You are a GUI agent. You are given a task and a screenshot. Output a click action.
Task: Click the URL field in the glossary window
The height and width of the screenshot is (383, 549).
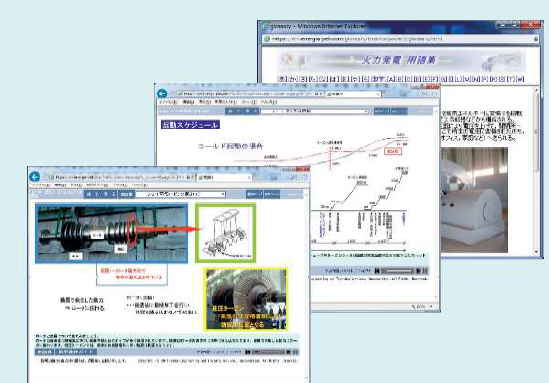pyautogui.click(x=399, y=39)
